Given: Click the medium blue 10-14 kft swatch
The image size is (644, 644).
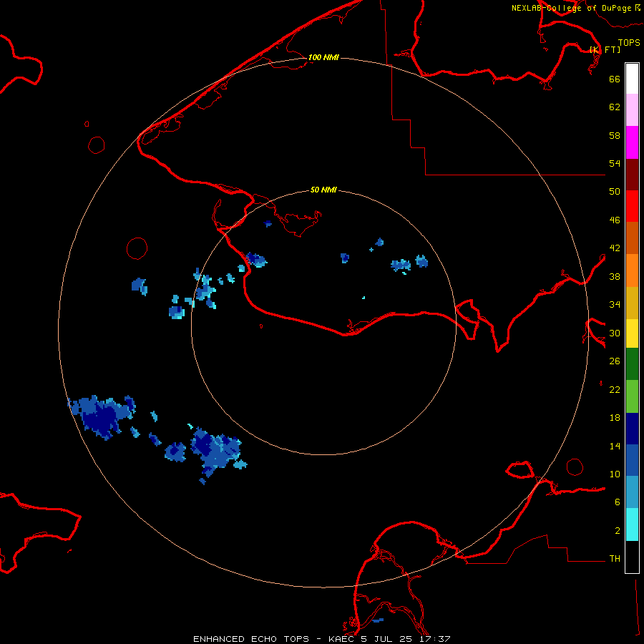Looking at the screenshot, I should (x=632, y=460).
